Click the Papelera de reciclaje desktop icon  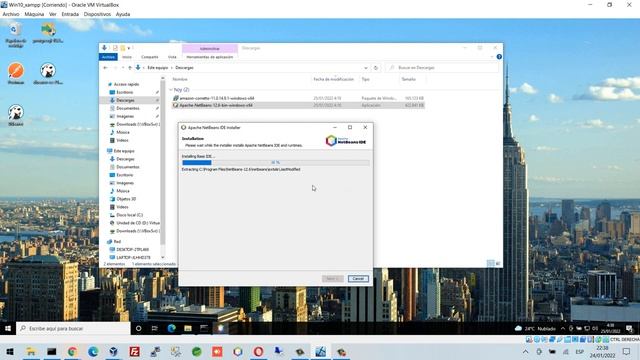(16, 36)
